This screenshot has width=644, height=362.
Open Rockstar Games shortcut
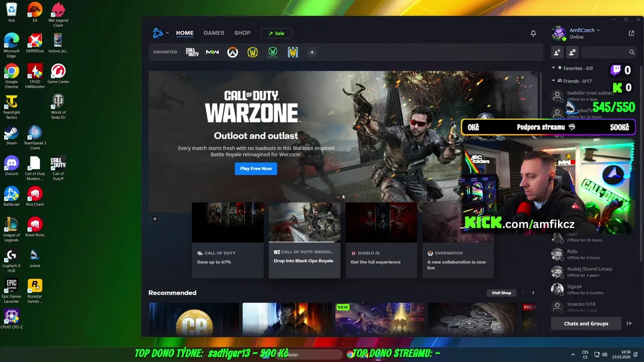[x=35, y=291]
